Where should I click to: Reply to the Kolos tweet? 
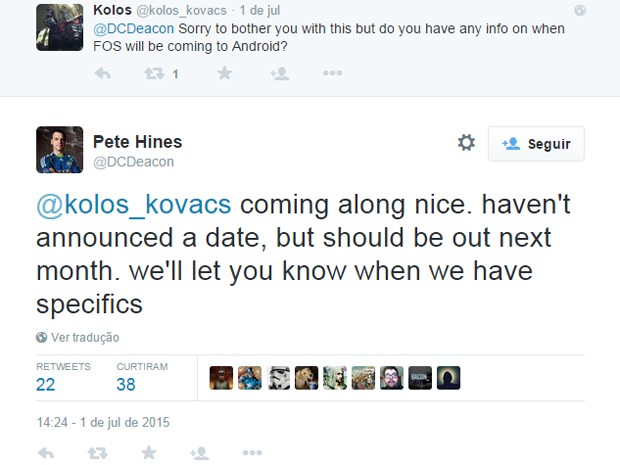pos(102,73)
